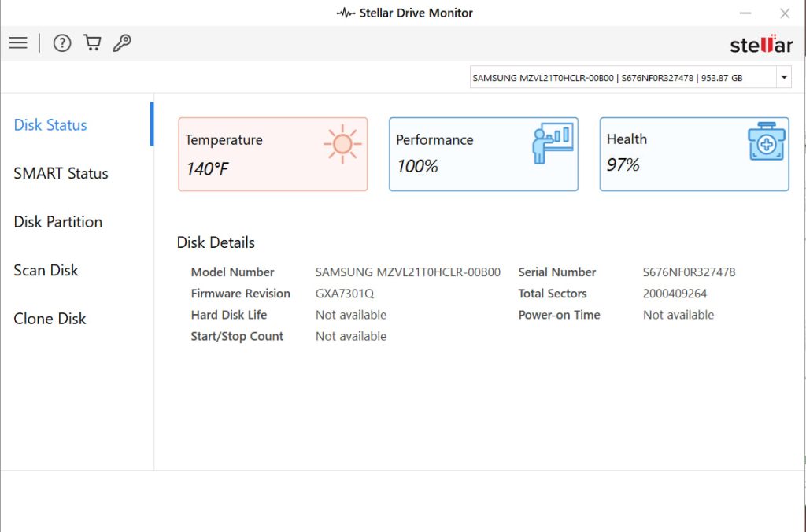This screenshot has height=532, width=806.
Task: Click Not available beside Hard Disk Life
Action: coord(351,315)
